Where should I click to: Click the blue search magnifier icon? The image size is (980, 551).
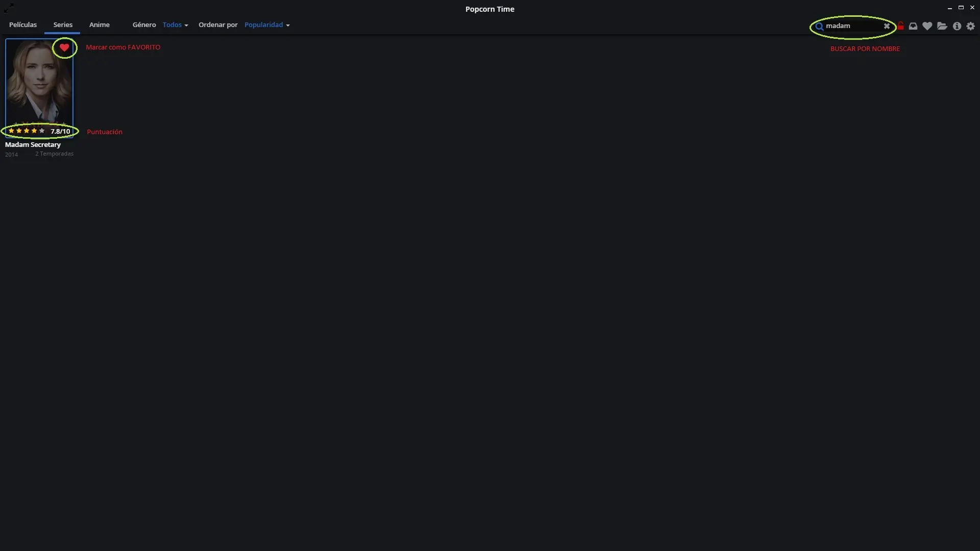click(x=819, y=27)
